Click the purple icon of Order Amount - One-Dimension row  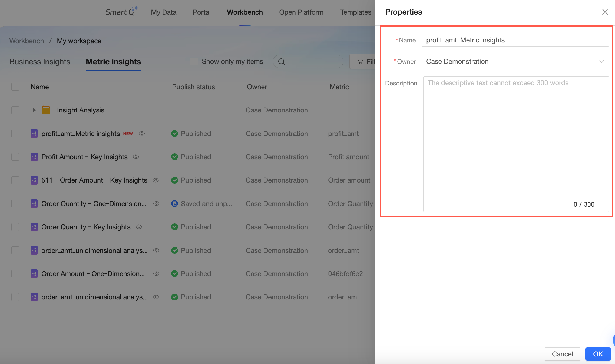(x=34, y=274)
